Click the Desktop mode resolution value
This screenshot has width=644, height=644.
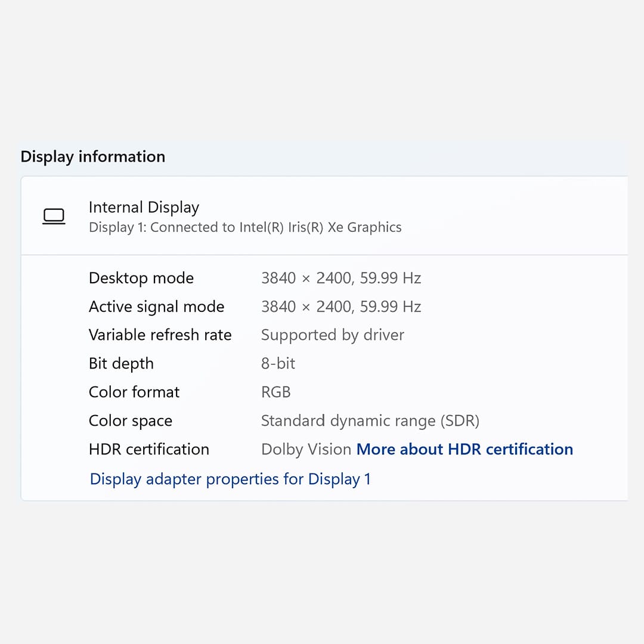pos(341,278)
